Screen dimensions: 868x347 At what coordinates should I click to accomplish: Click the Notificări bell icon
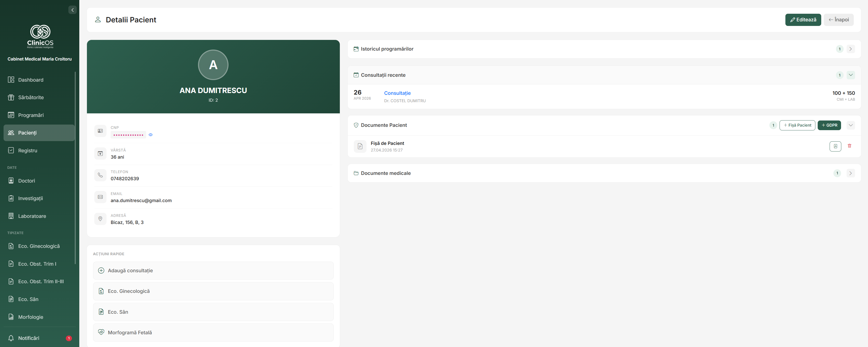(x=11, y=338)
